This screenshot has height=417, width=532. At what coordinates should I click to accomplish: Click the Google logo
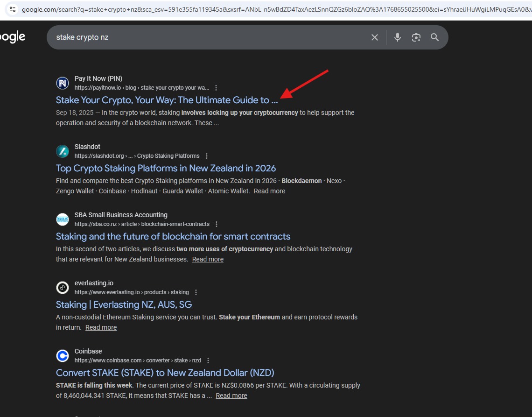point(12,37)
